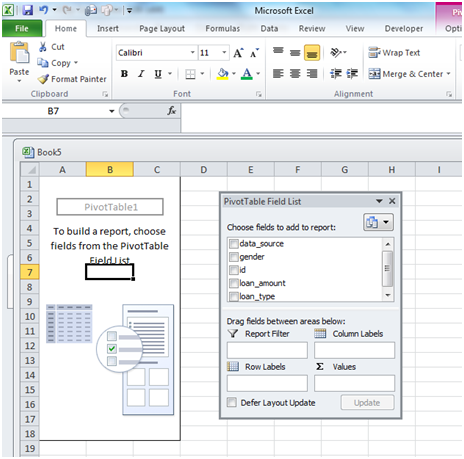Toggle Bold formatting
464x459 pixels.
(124, 74)
